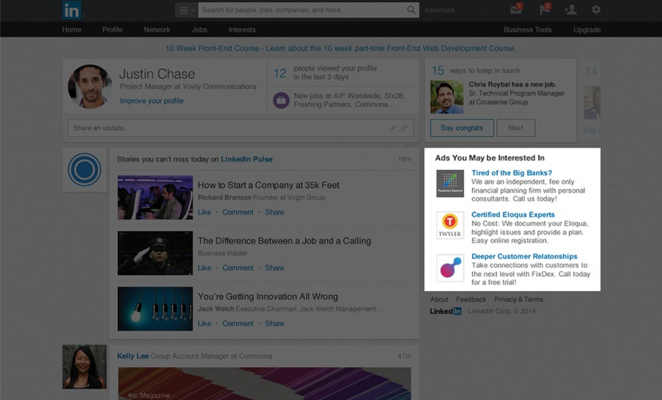Image resolution: width=662 pixels, height=400 pixels.
Task: Click Kelly Lee's profile photo
Action: click(x=84, y=367)
